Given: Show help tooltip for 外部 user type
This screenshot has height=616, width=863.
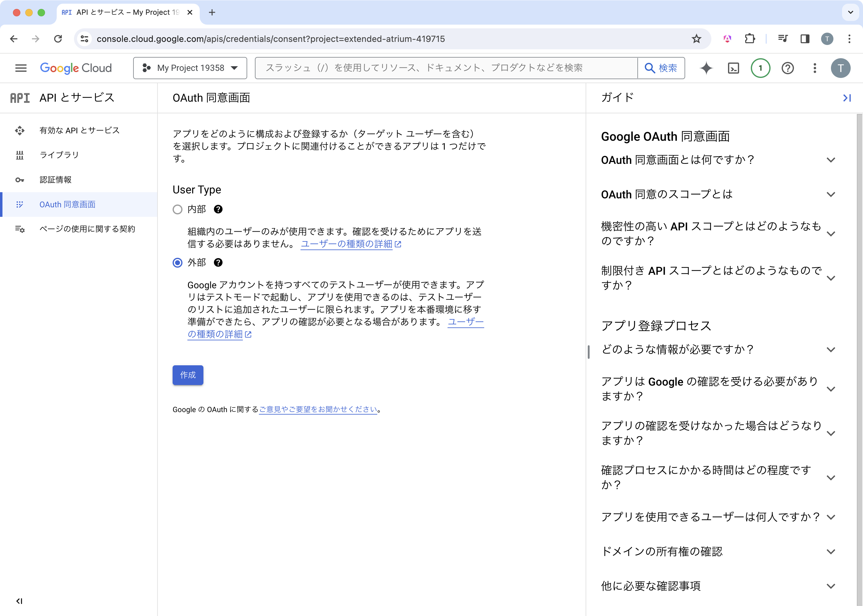Looking at the screenshot, I should pos(218,262).
